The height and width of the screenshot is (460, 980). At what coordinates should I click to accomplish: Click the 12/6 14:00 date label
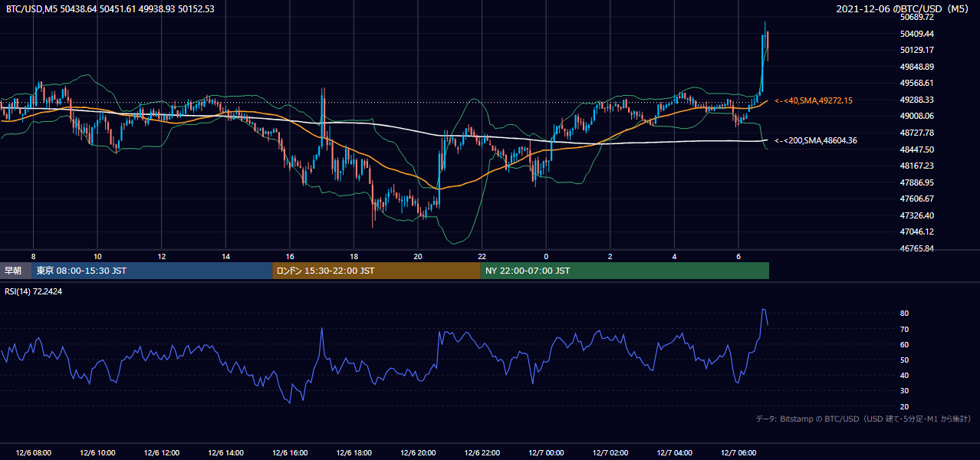pyautogui.click(x=225, y=452)
